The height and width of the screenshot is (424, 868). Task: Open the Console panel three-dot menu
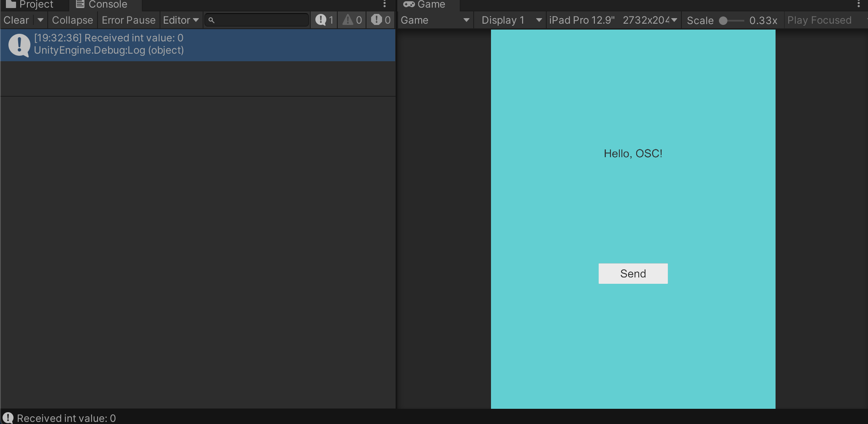coord(385,4)
